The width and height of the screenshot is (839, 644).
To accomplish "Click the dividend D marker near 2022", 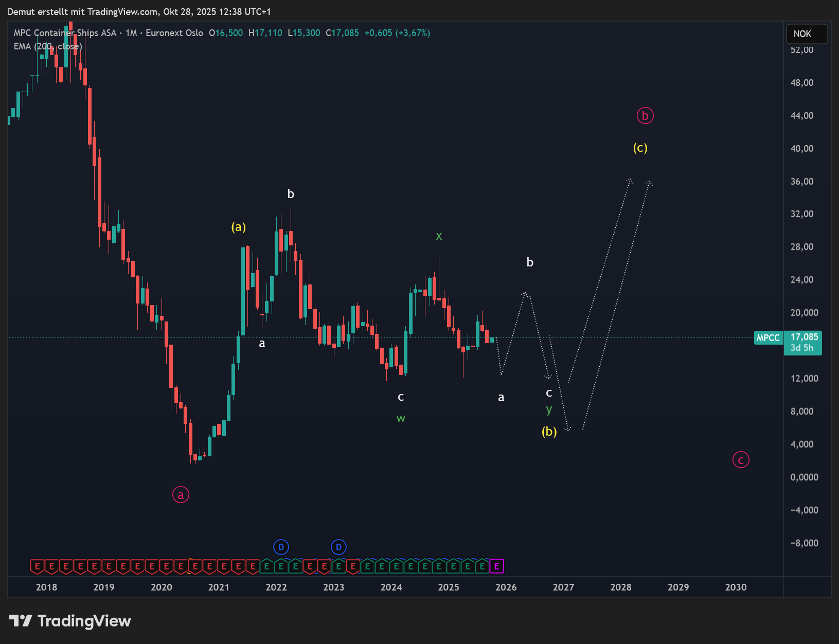I will 281,547.
